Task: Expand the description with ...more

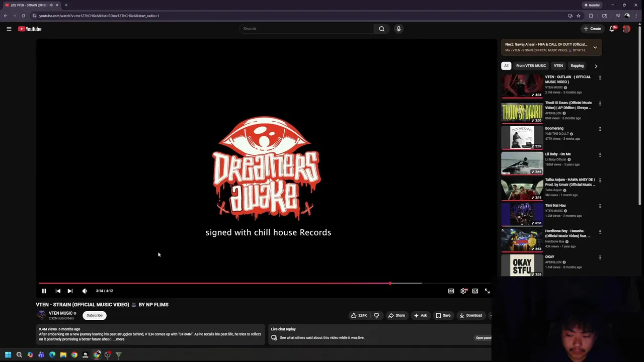Action: (119, 339)
